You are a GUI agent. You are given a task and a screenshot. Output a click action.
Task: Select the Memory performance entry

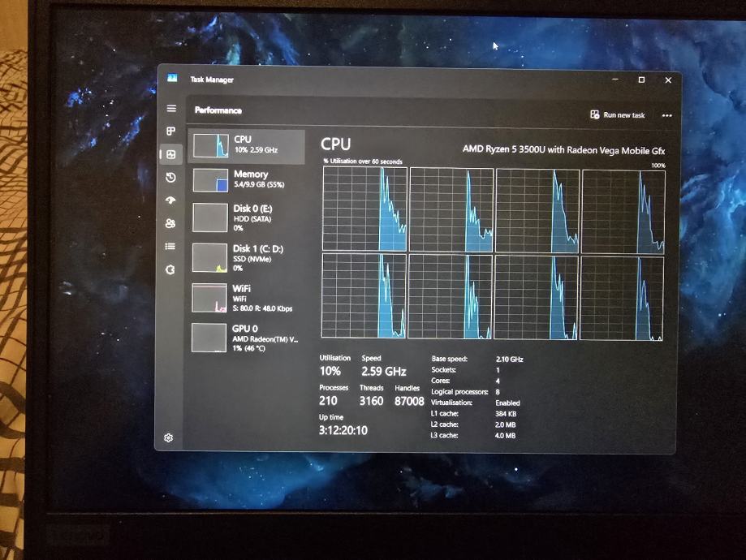pos(247,180)
